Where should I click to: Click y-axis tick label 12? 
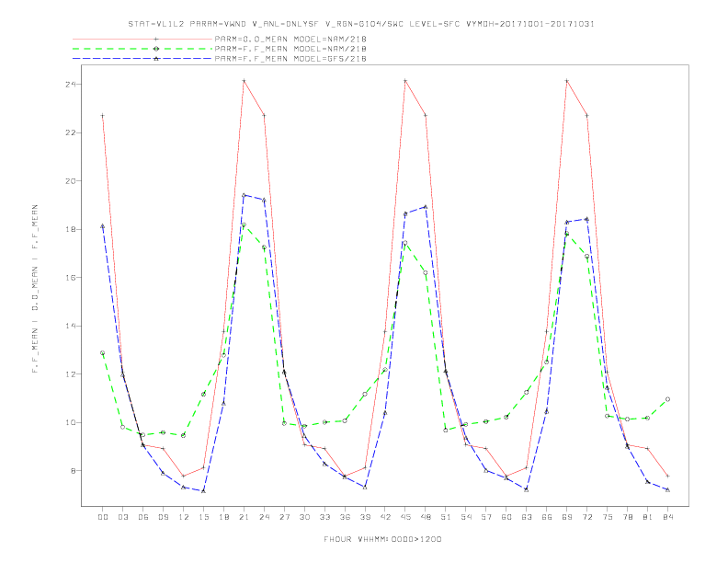[71, 373]
